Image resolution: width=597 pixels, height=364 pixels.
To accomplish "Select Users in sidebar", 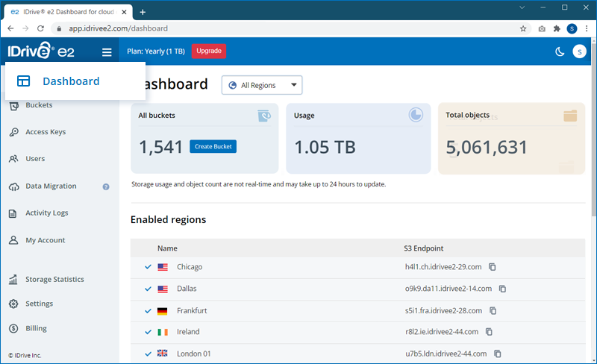I will coord(35,159).
